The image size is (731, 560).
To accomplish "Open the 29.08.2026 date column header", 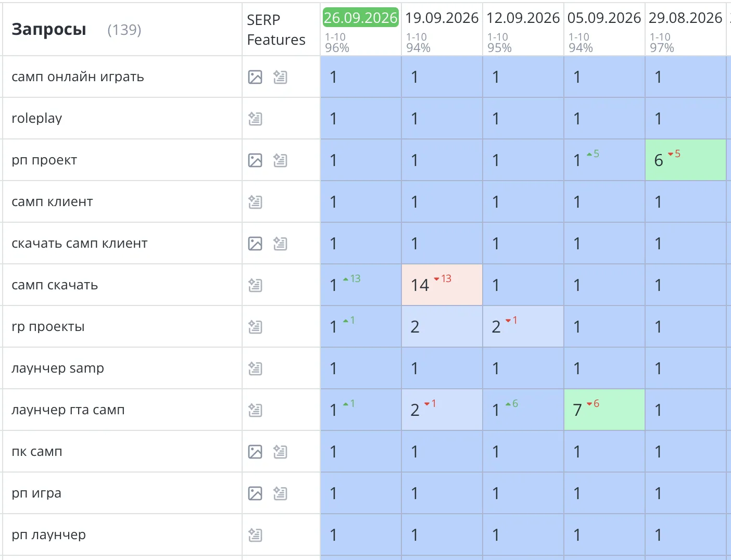I will tap(686, 18).
